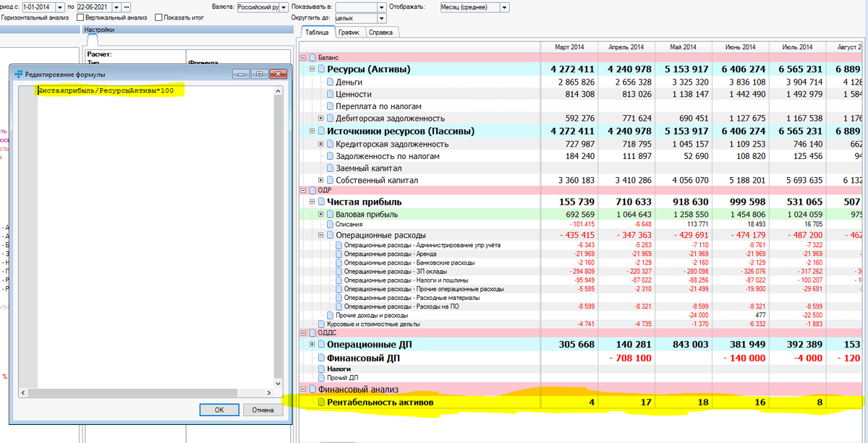The image size is (868, 443).
Task: Open the Отображать period dropdown
Action: tap(504, 7)
